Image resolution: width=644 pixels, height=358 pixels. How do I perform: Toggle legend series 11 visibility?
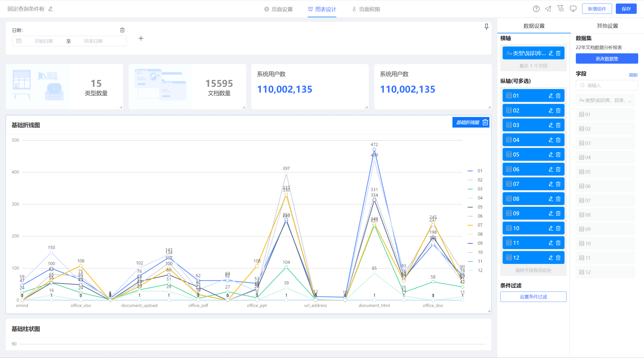click(475, 261)
